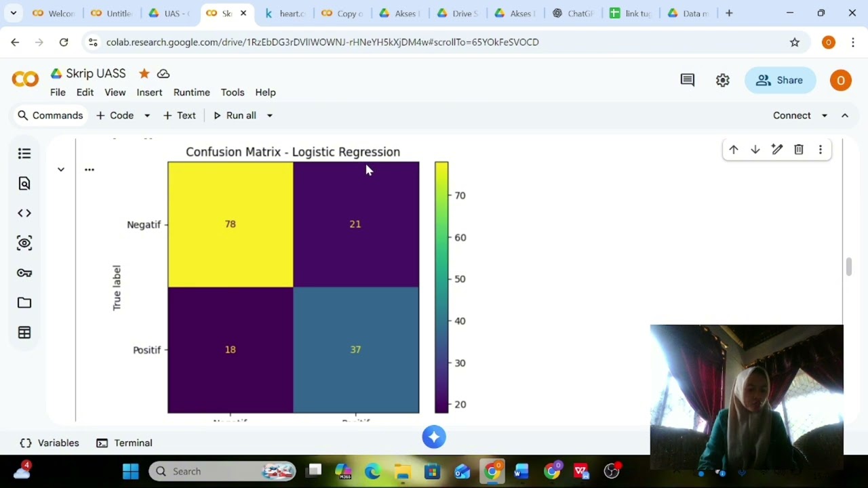Click the Windows Start button
868x488 pixels.
click(131, 471)
